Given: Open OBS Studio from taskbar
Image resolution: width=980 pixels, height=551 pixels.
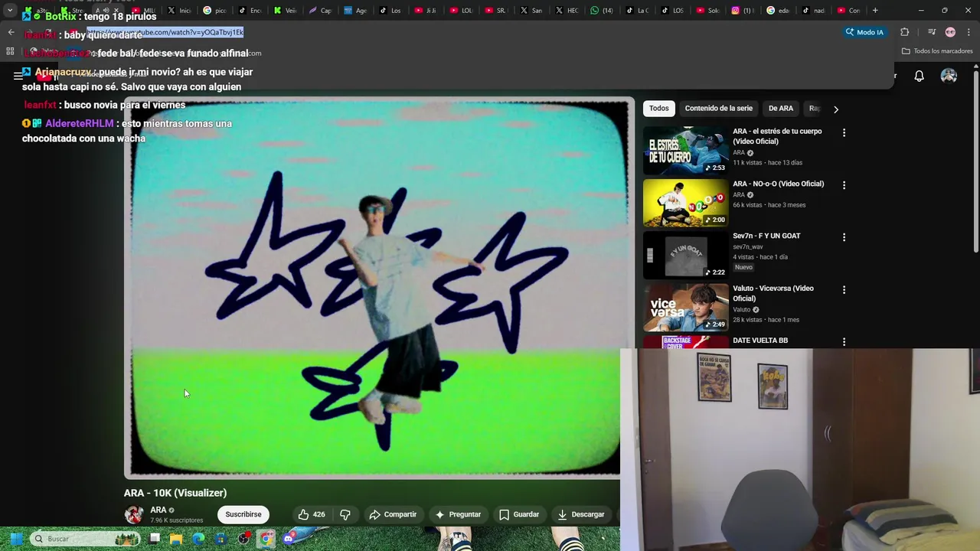Looking at the screenshot, I should coord(243,539).
